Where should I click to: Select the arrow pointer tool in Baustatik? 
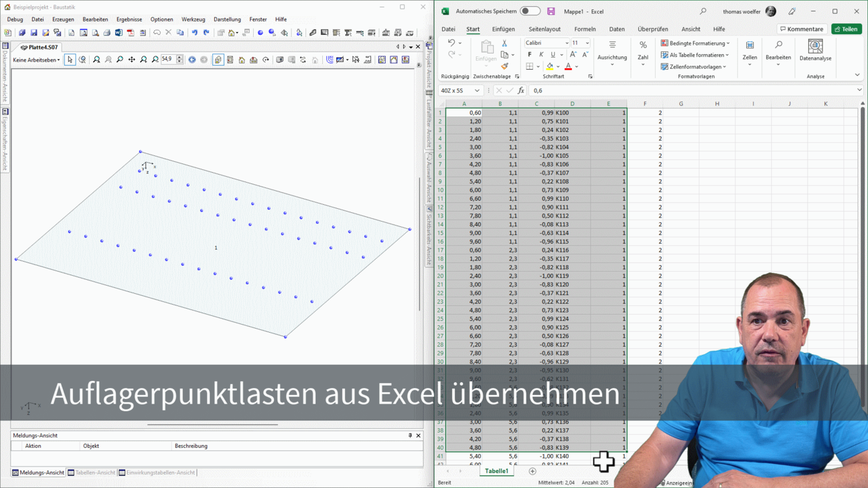[x=70, y=60]
